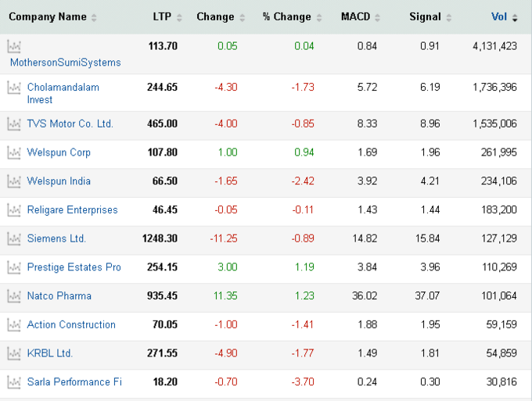Sort by Change column header
Screen dimensions: 532x401
(x=221, y=17)
